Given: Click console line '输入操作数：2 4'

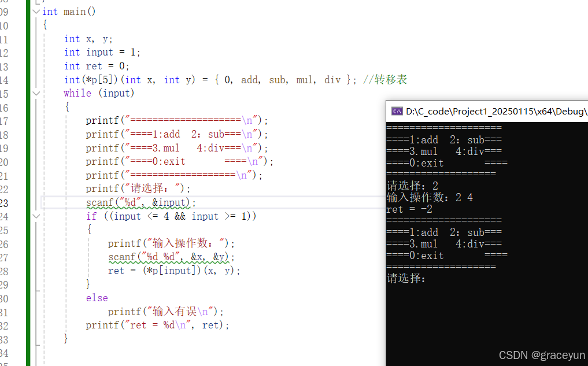Looking at the screenshot, I should click(430, 197).
